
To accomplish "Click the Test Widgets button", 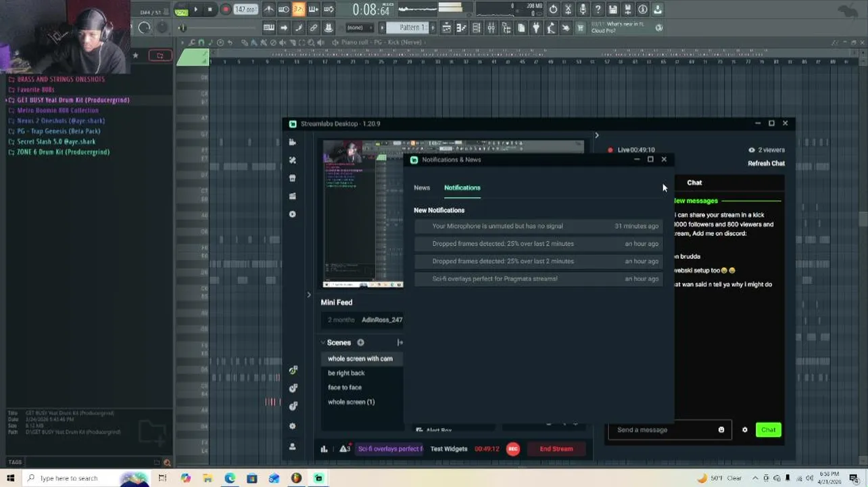I will pos(449,449).
